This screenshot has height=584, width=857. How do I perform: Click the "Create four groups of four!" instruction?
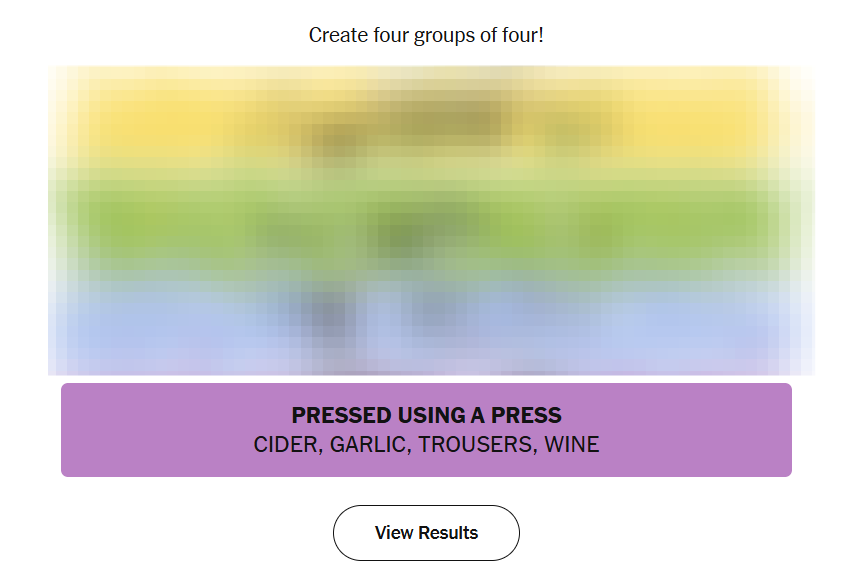click(x=426, y=35)
